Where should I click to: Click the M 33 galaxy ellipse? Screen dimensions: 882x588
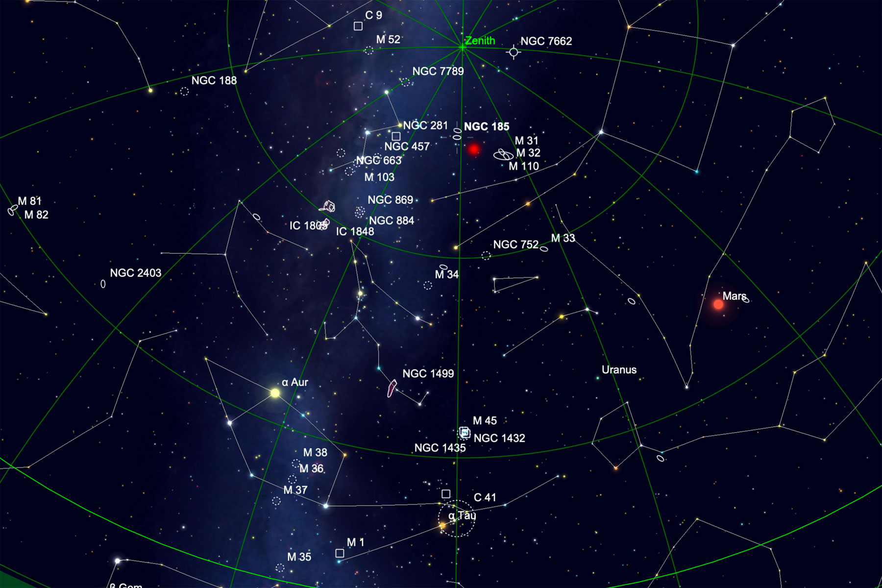click(x=544, y=249)
